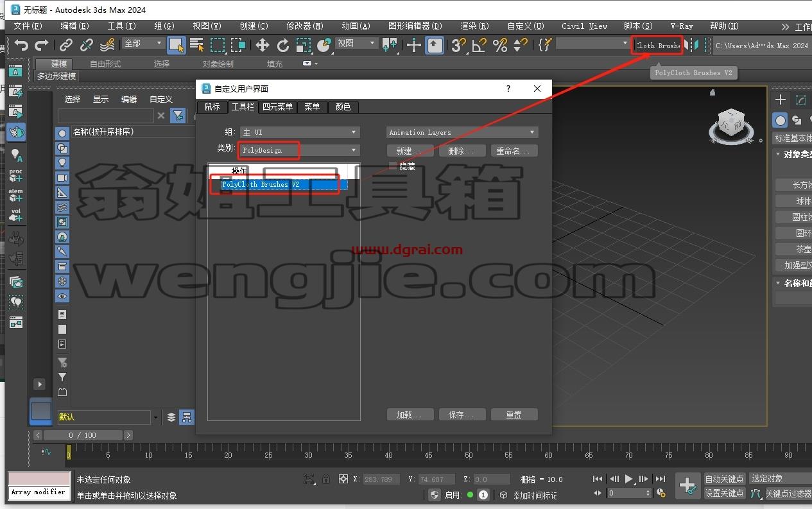Toggle the Spinner Snap icon
Image resolution: width=812 pixels, height=509 pixels.
click(x=520, y=45)
